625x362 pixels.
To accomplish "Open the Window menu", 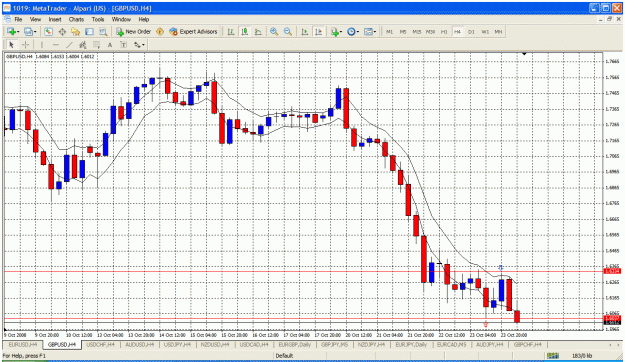I will point(121,19).
